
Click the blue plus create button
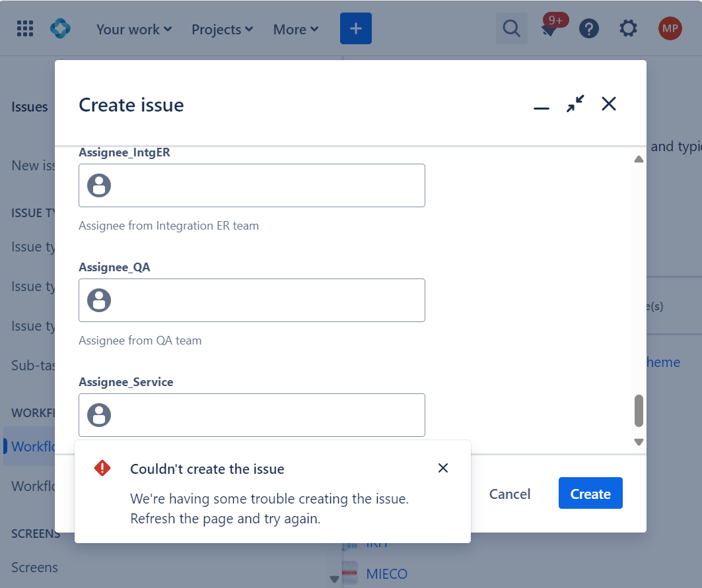[x=356, y=28]
